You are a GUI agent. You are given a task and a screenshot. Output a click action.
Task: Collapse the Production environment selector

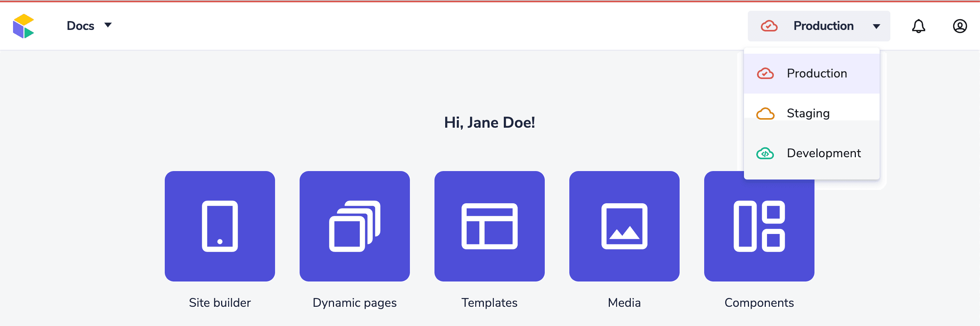tap(819, 26)
